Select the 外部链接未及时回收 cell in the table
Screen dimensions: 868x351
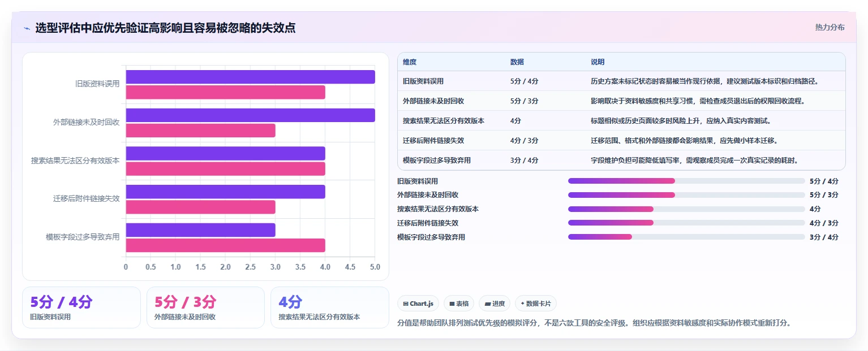click(x=433, y=101)
